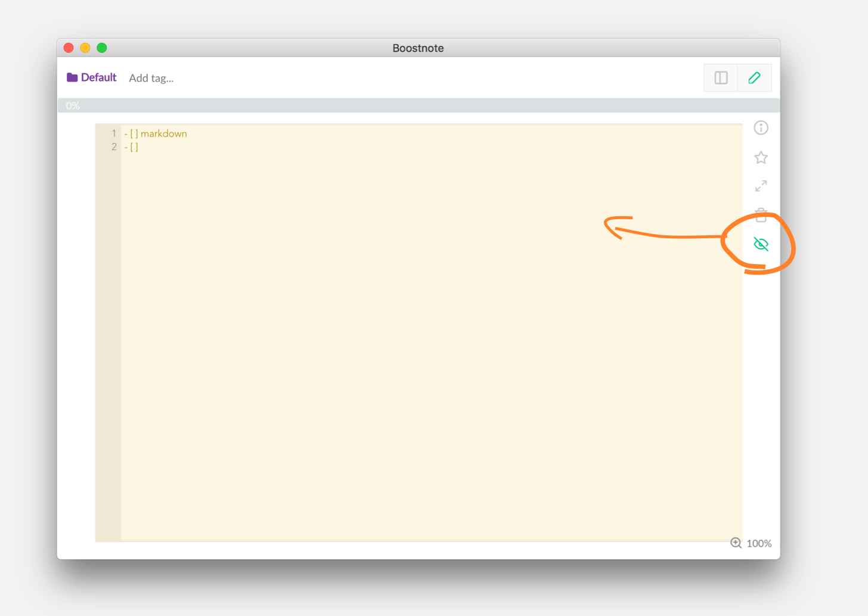
Task: Switch to split-pane editor layout
Action: click(x=721, y=77)
